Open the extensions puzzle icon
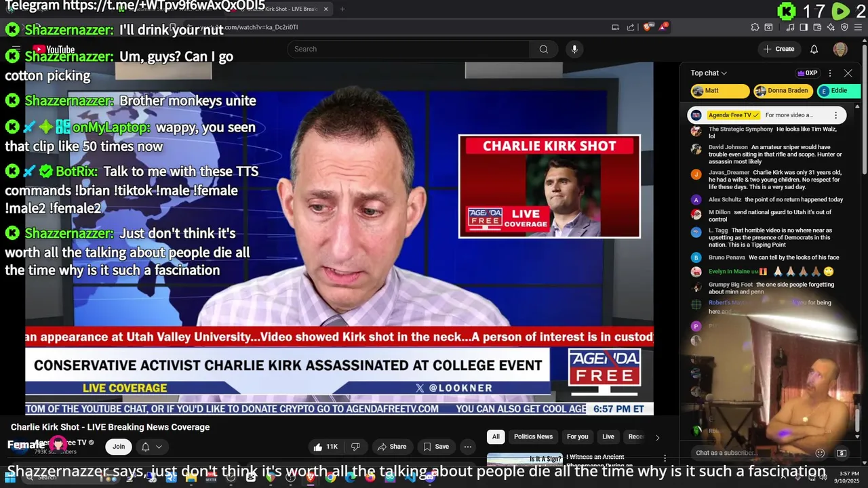This screenshot has height=488, width=868. tap(755, 27)
